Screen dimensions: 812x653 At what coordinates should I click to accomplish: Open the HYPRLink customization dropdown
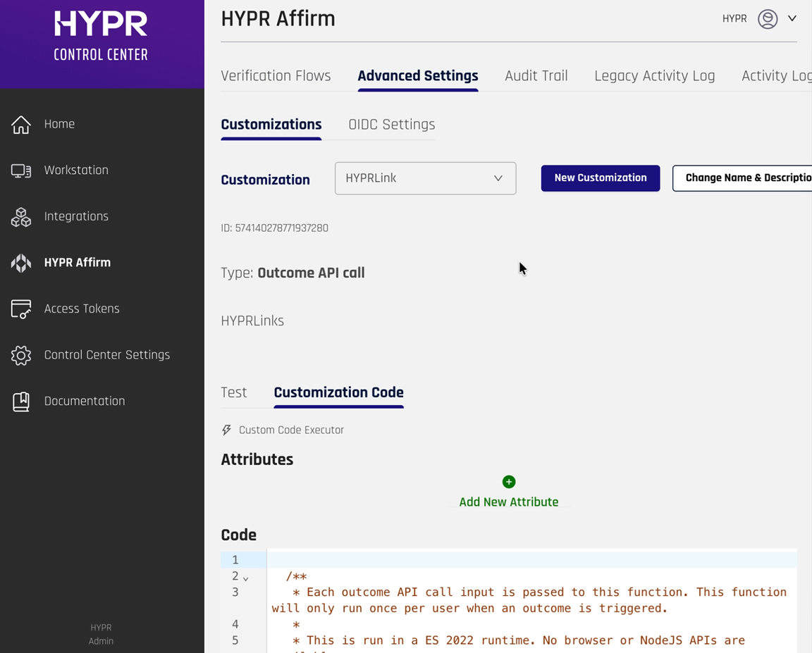425,178
